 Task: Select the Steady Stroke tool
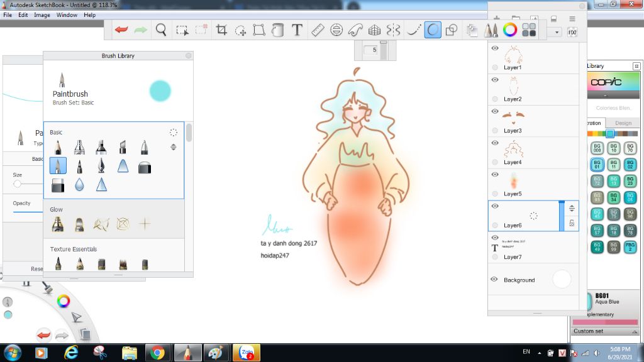413,30
